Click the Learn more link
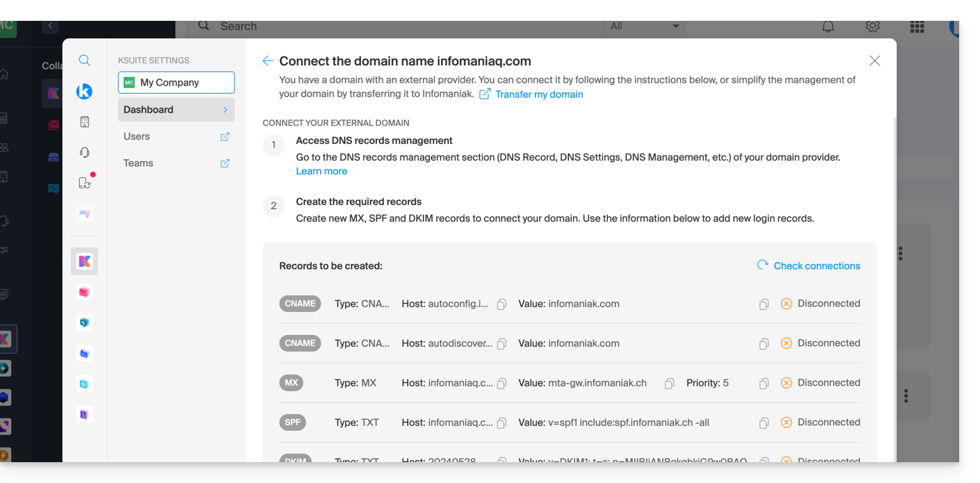This screenshot has height=483, width=980. (321, 171)
